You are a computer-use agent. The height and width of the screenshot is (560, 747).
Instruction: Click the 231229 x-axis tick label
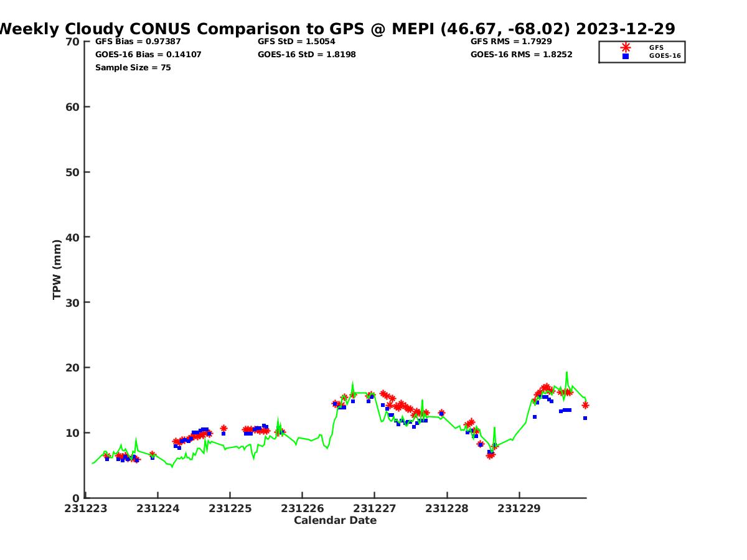coord(519,508)
